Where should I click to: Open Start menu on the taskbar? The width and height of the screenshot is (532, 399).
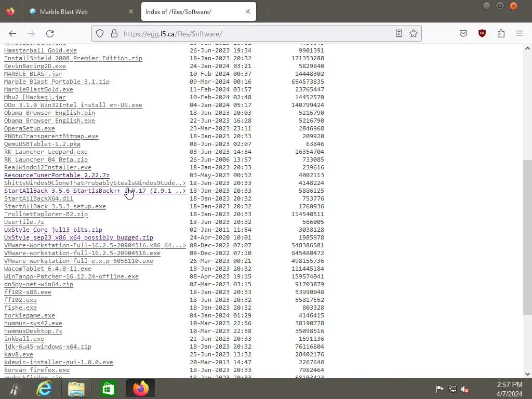(x=14, y=389)
